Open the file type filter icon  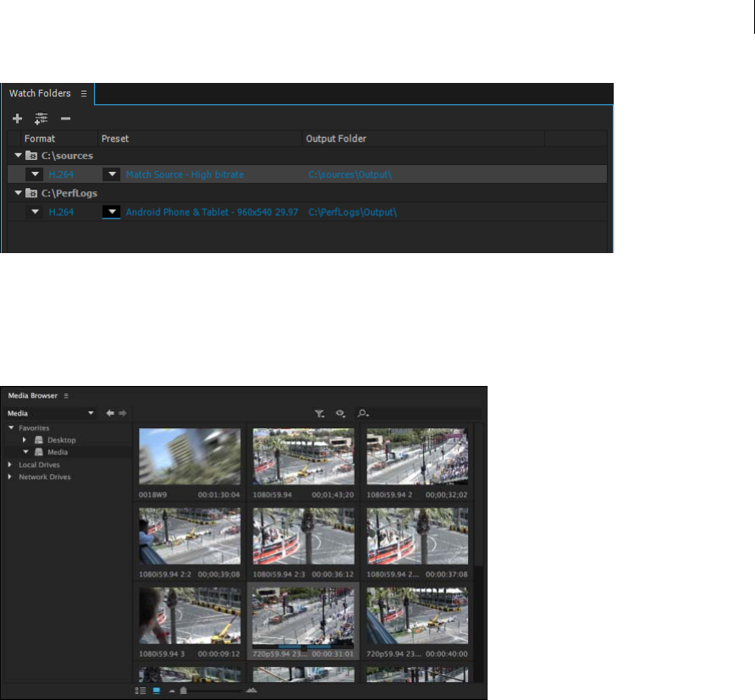pos(319,414)
